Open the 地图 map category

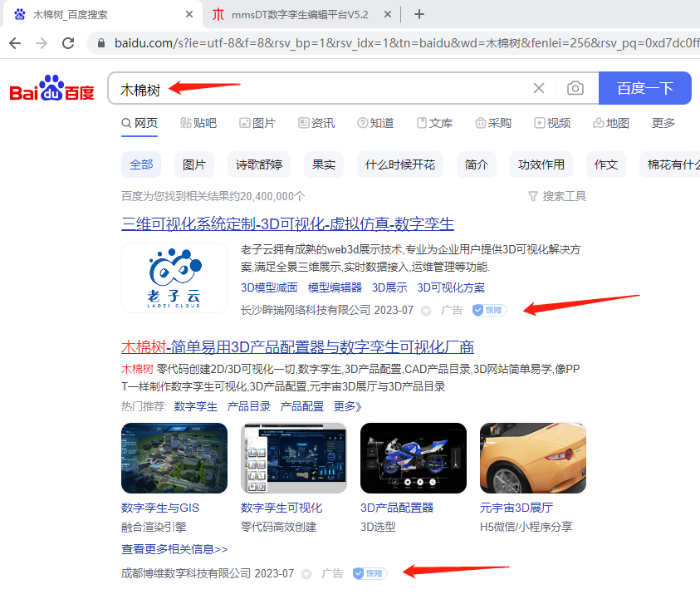pyautogui.click(x=611, y=123)
